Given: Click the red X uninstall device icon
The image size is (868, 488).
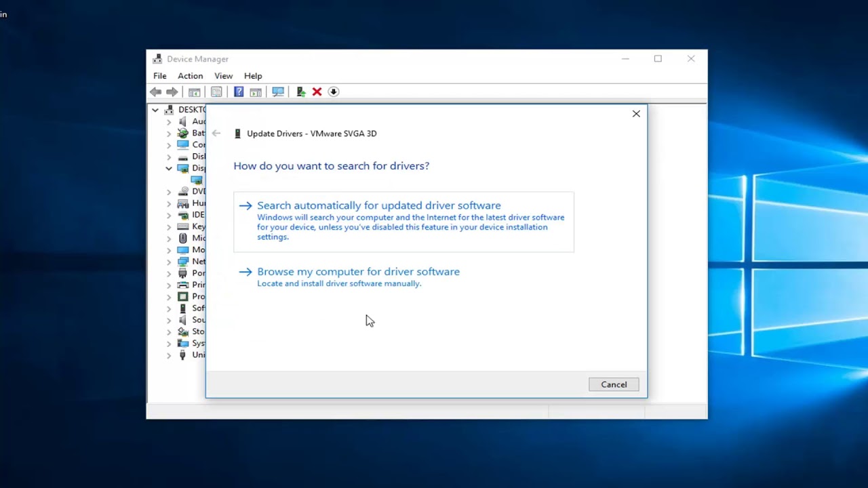Looking at the screenshot, I should tap(317, 91).
